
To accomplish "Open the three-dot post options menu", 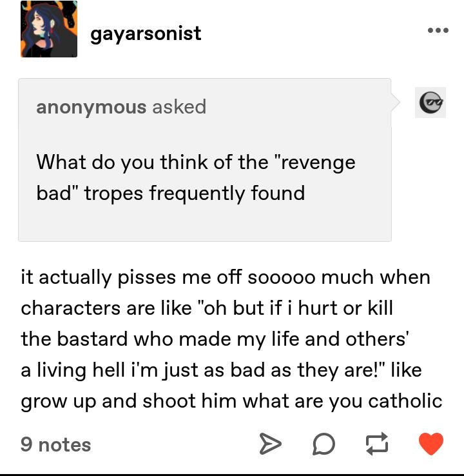I will [x=438, y=30].
